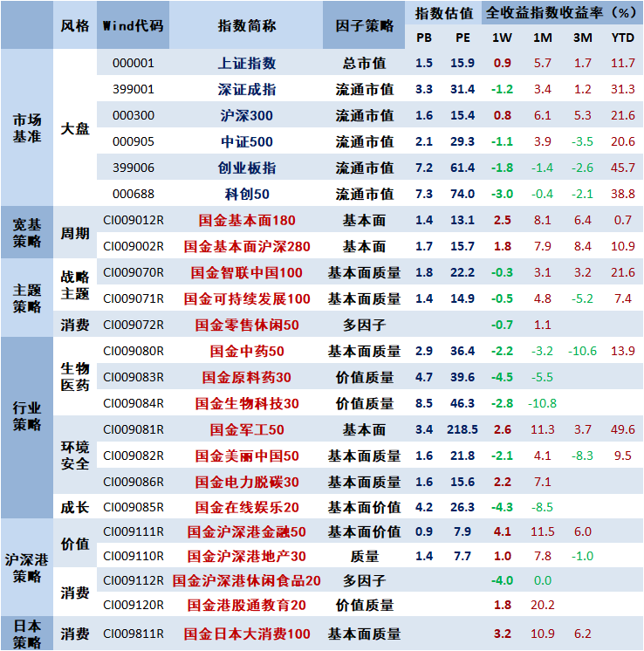This screenshot has height=651, width=644.
Task: Select the 主题策略 category cell
Action: 27,298
